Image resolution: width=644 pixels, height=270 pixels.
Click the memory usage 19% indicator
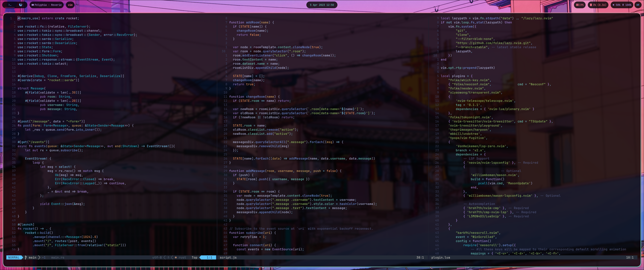pyautogui.click(x=580, y=5)
